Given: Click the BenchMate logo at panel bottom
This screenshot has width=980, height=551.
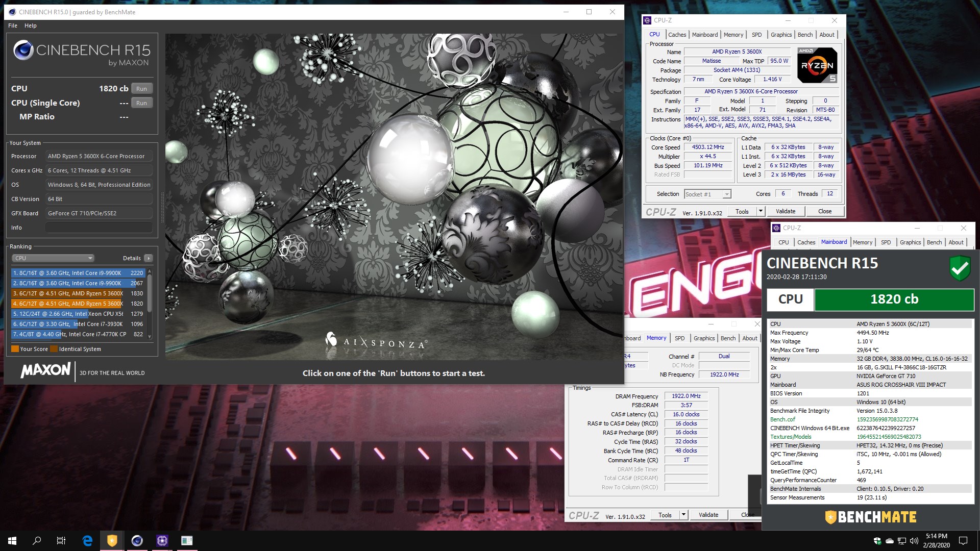Looking at the screenshot, I should pos(871,517).
